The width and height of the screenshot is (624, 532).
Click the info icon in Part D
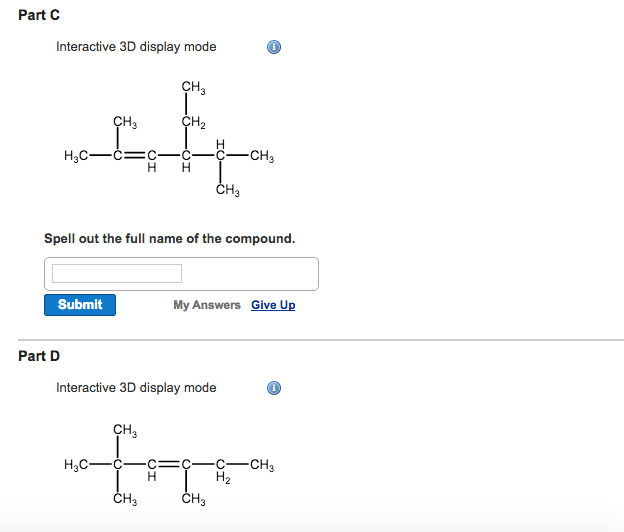275,388
